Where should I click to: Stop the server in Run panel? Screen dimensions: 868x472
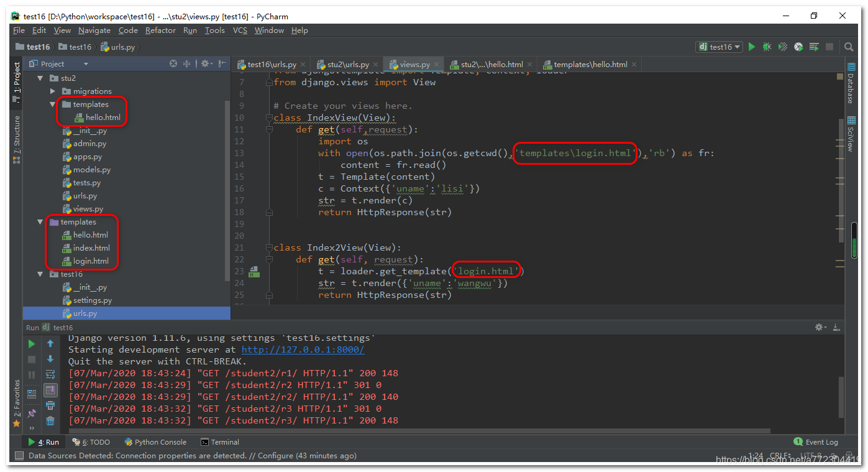(x=32, y=359)
